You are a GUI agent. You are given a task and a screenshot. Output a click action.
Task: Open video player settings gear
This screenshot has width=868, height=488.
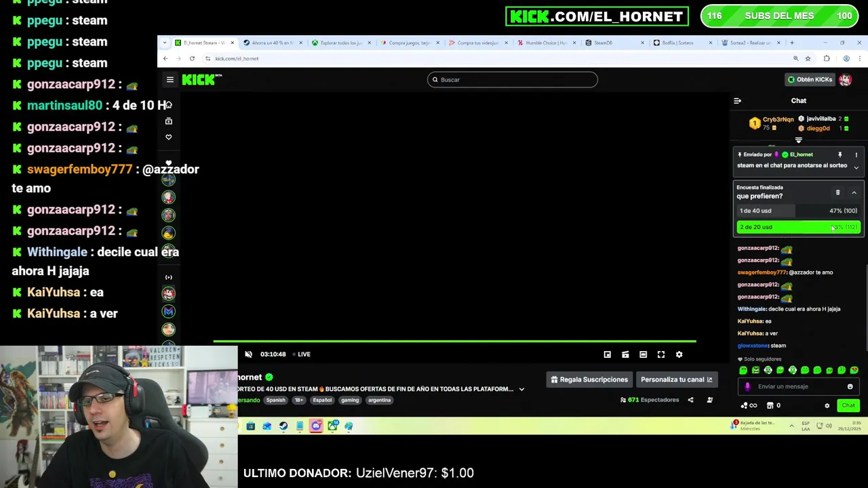(679, 354)
